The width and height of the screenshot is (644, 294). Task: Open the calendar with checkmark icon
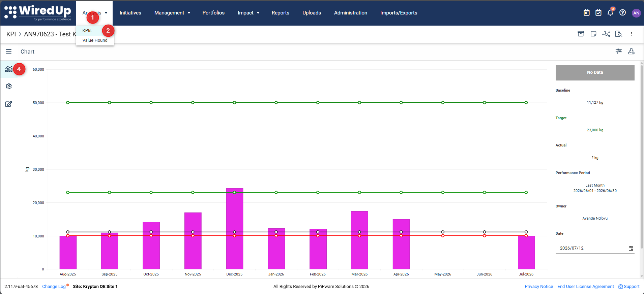coord(598,12)
